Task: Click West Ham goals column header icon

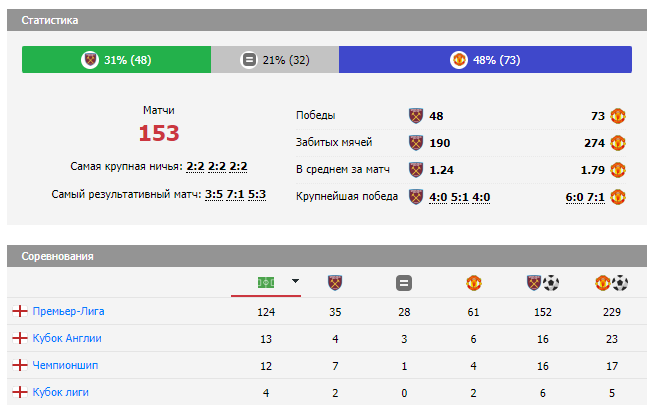Action: (x=542, y=283)
